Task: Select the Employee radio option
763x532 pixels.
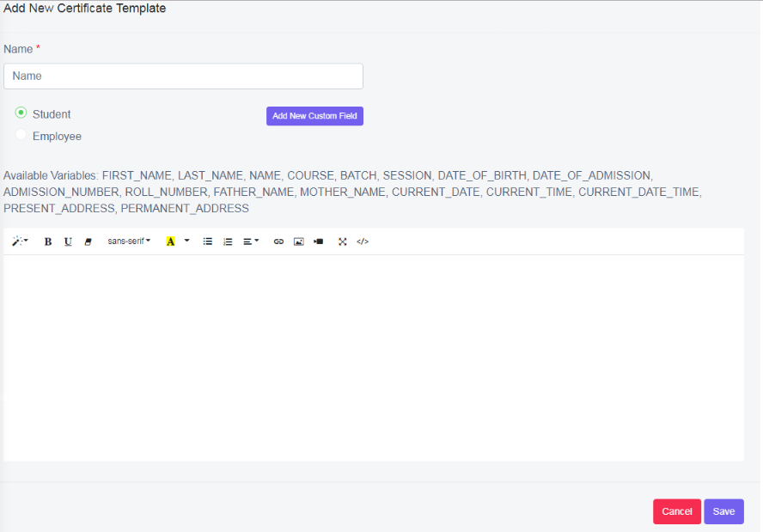Action: [x=21, y=135]
